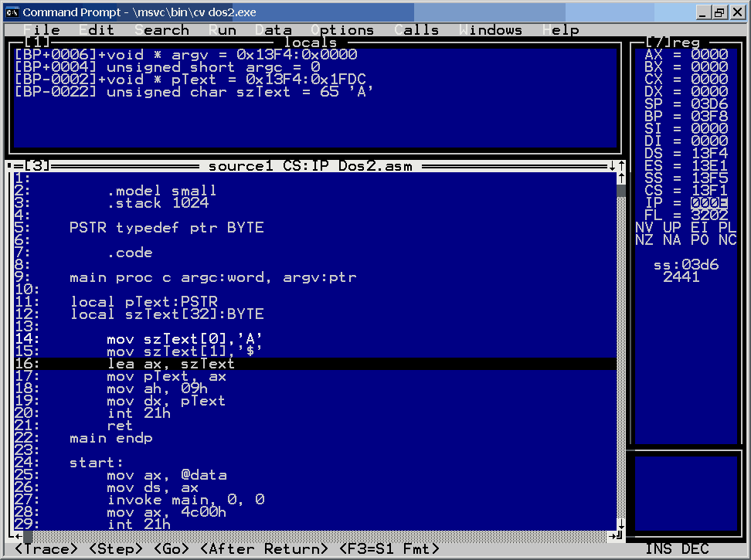This screenshot has width=751, height=560.
Task: Click the MS-DOS program icon in the title bar
Action: 13,12
